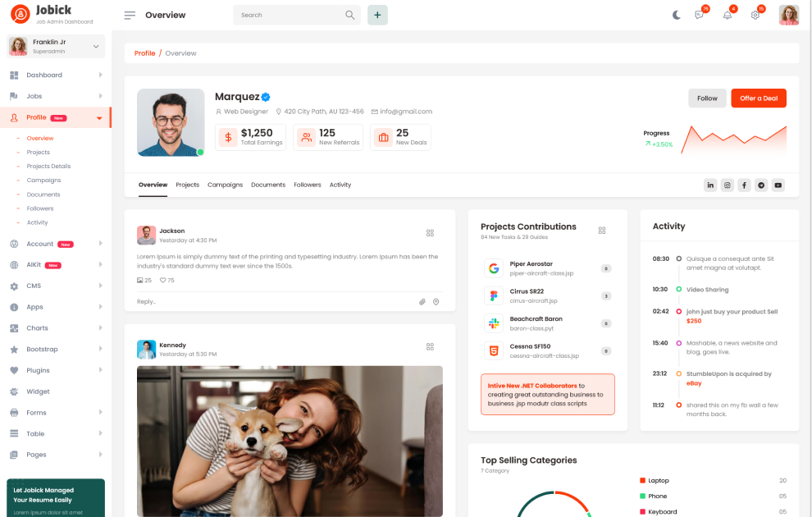Click the Laptop red legend swatch
Viewport: 812px width, 517px height.
tap(642, 481)
